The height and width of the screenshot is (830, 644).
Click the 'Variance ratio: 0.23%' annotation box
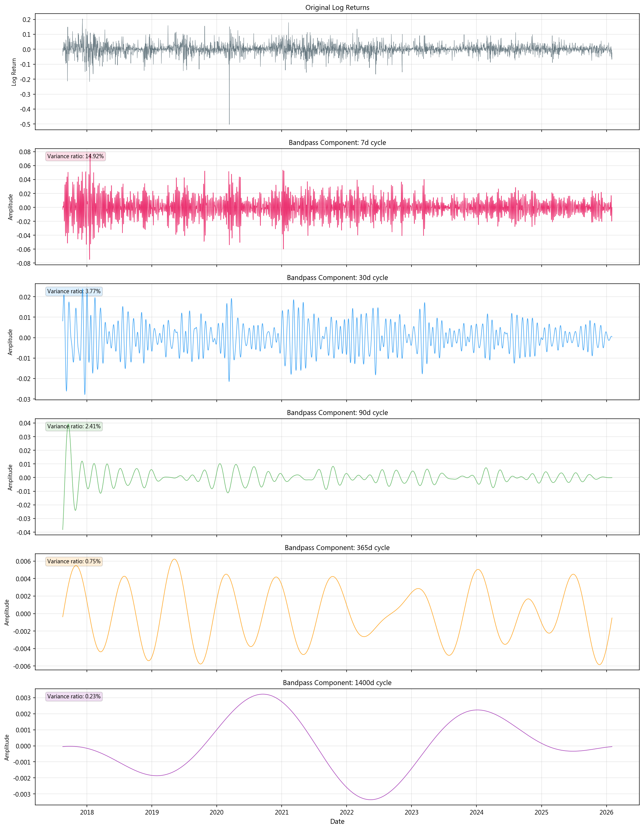pyautogui.click(x=74, y=696)
